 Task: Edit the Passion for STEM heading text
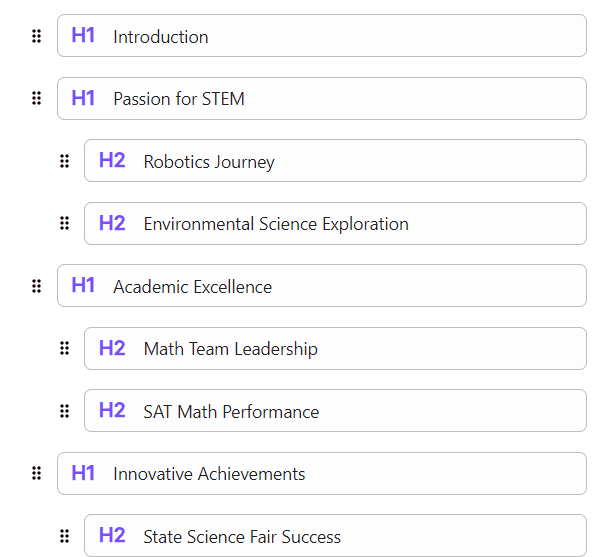click(179, 99)
